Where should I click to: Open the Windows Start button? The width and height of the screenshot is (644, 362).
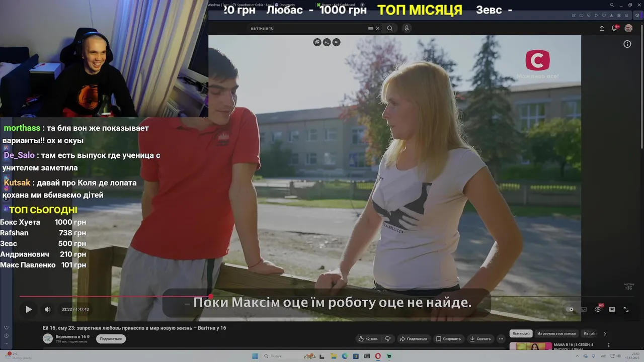coord(255,356)
